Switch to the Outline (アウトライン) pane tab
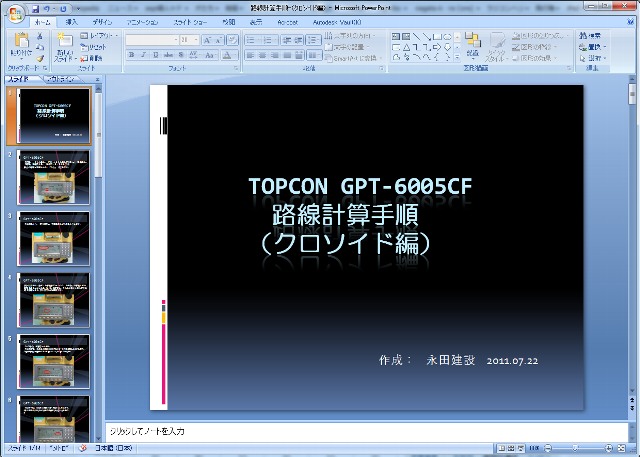 coord(62,78)
